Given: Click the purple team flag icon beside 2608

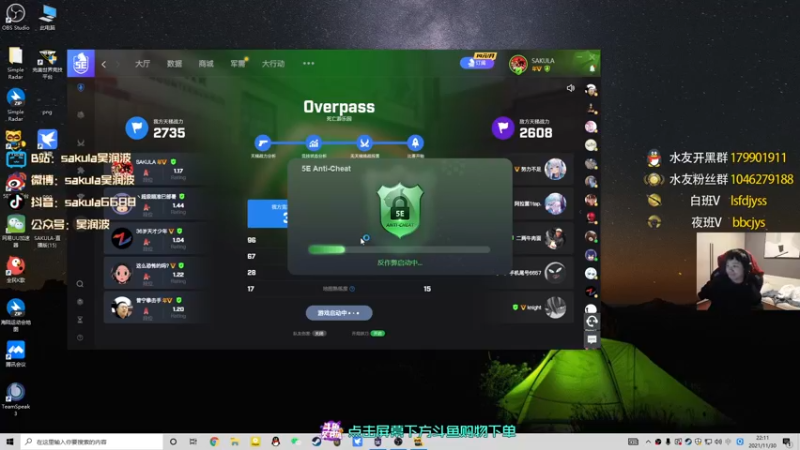Looking at the screenshot, I should [503, 128].
